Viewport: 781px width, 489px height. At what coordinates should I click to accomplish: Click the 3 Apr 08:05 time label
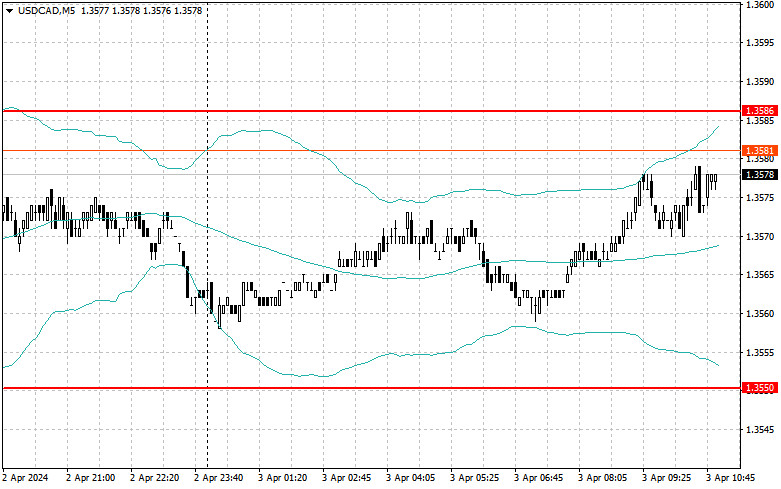click(x=603, y=478)
